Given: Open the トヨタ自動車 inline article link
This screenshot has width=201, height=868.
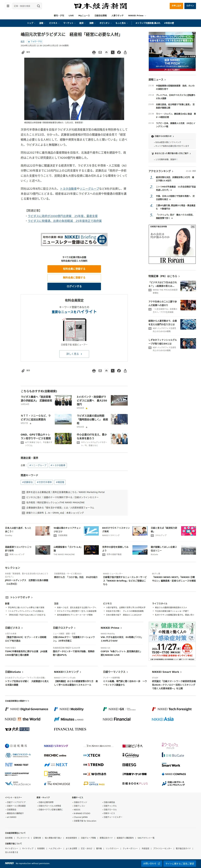Looking at the screenshot, I should 68,189.
